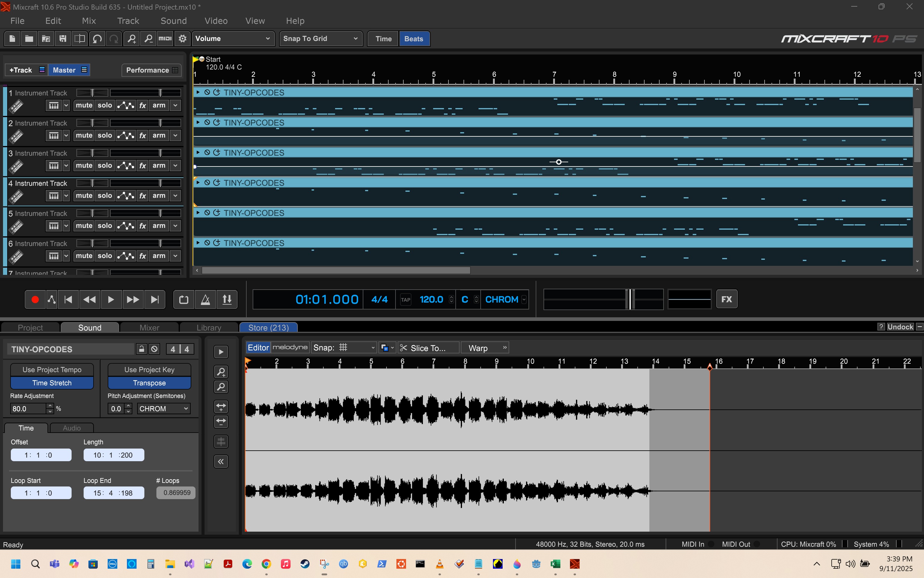Image resolution: width=924 pixels, height=578 pixels.
Task: Open Preferences with the gear icon
Action: [x=183, y=39]
